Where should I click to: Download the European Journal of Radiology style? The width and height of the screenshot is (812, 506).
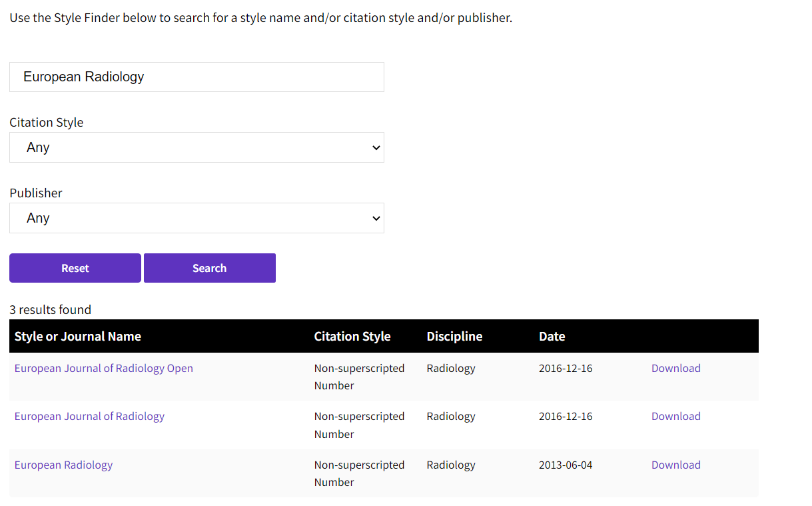coord(675,416)
